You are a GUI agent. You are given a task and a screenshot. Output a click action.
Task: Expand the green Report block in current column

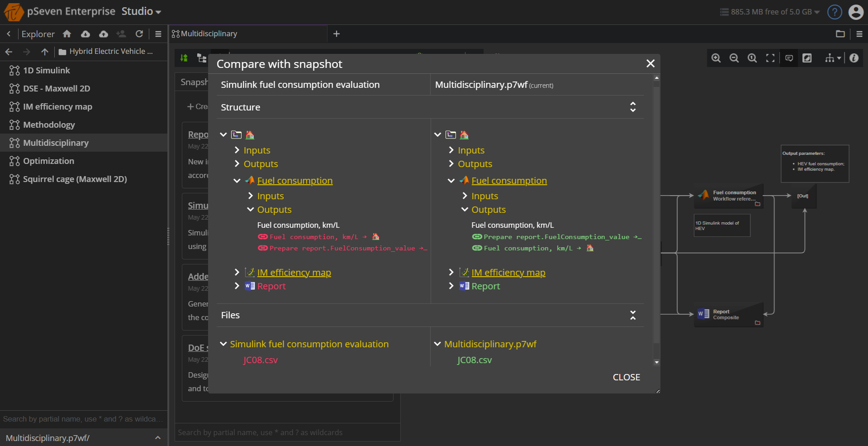[451, 286]
